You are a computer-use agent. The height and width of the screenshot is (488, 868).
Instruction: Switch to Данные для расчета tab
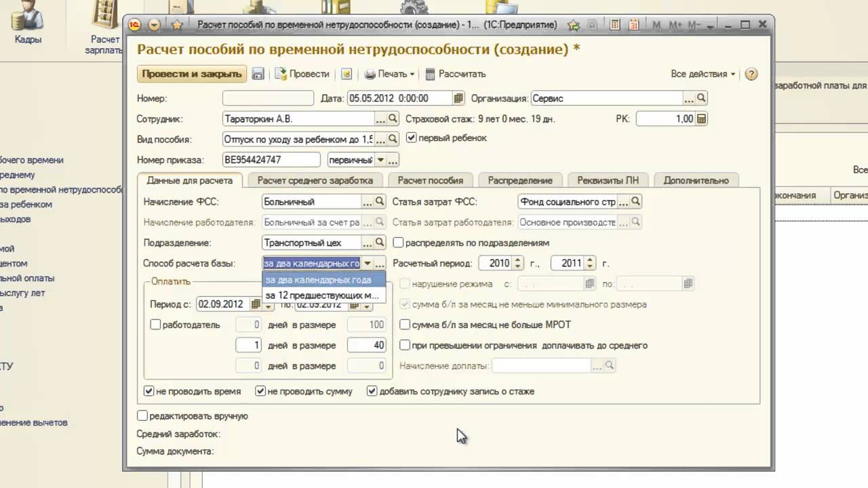189,180
